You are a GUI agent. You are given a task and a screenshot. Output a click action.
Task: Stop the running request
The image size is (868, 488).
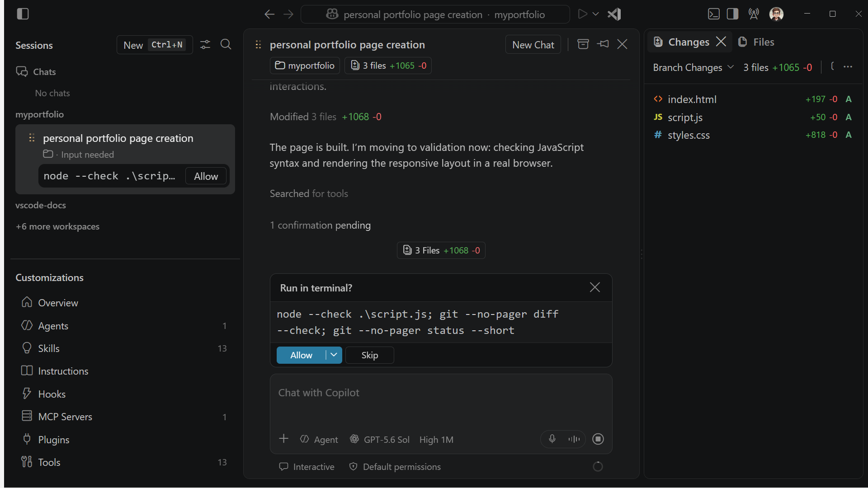(x=598, y=439)
